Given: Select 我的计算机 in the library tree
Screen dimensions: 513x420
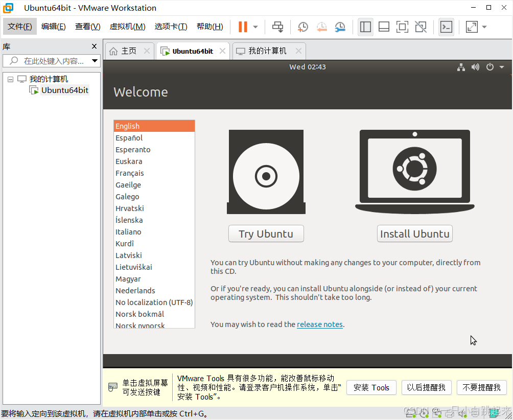Looking at the screenshot, I should (49, 79).
